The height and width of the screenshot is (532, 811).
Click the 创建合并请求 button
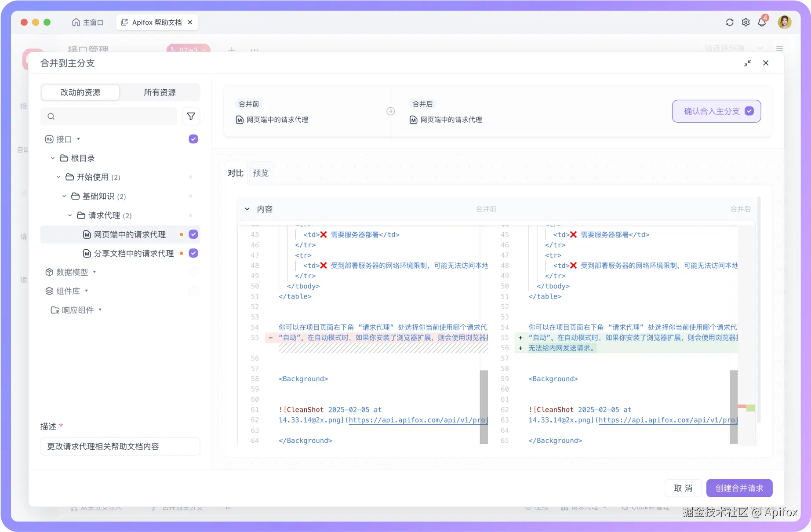click(739, 488)
